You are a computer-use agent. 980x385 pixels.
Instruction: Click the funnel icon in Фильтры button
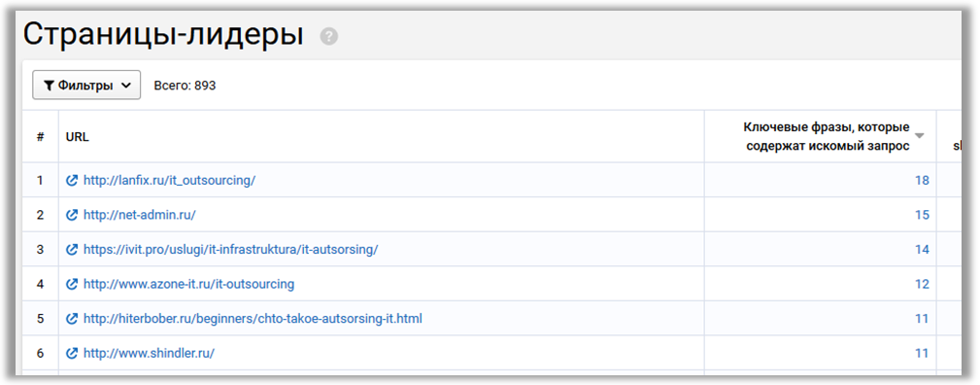coord(49,86)
